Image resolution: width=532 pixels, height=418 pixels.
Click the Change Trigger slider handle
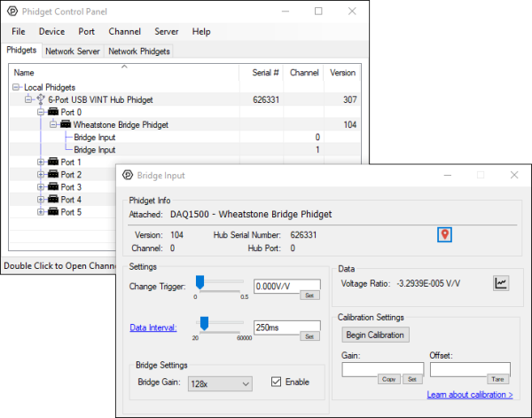[199, 282]
